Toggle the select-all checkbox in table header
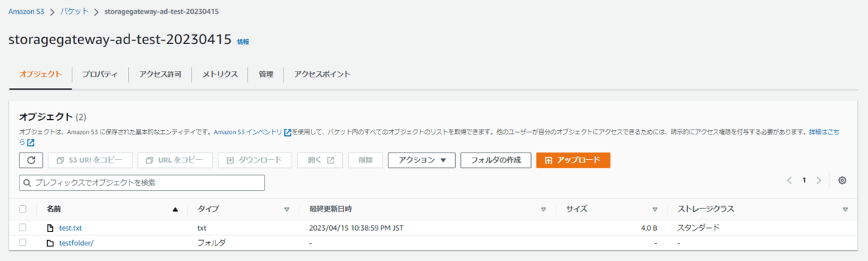868x261 pixels. click(23, 209)
